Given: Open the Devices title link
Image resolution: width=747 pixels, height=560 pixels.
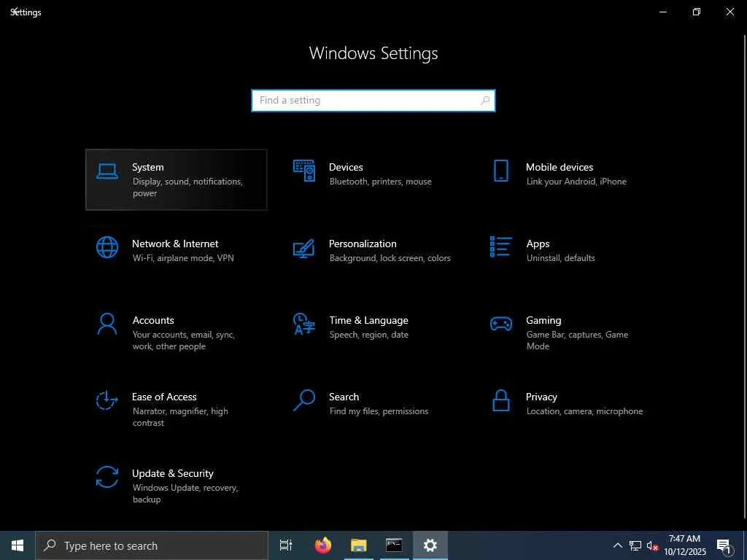Looking at the screenshot, I should 346,167.
